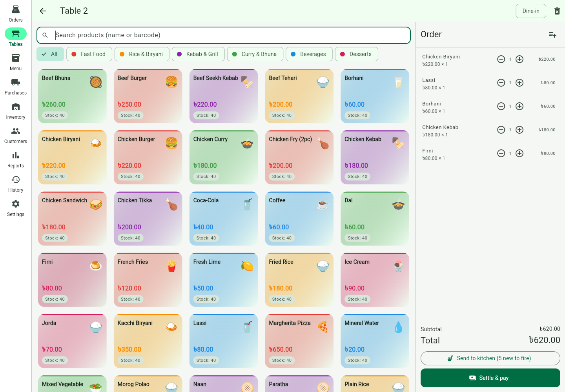
Task: Decrease Chicken Biryani quantity
Action: click(x=501, y=59)
